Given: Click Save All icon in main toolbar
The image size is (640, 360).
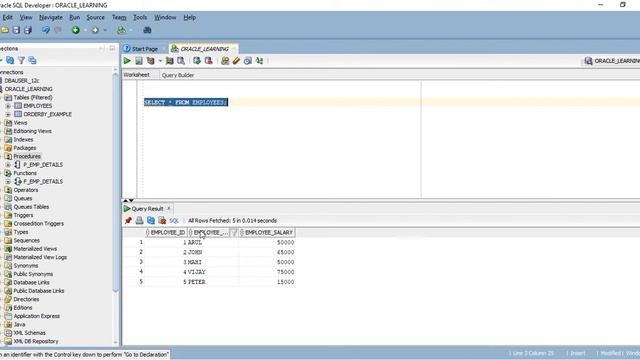Looking at the screenshot, I should (x=28, y=30).
